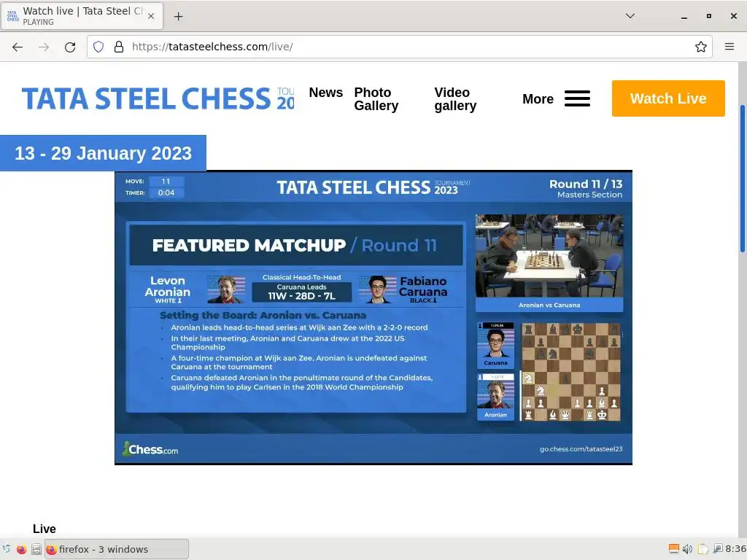
Task: Open the News page
Action: [x=326, y=93]
